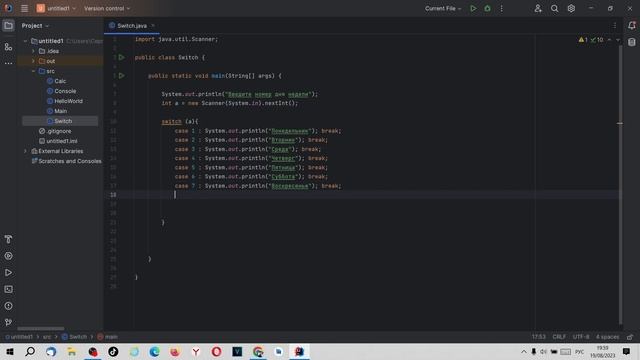Open Project view mode dropdown
640x360 pixels.
[x=35, y=26]
